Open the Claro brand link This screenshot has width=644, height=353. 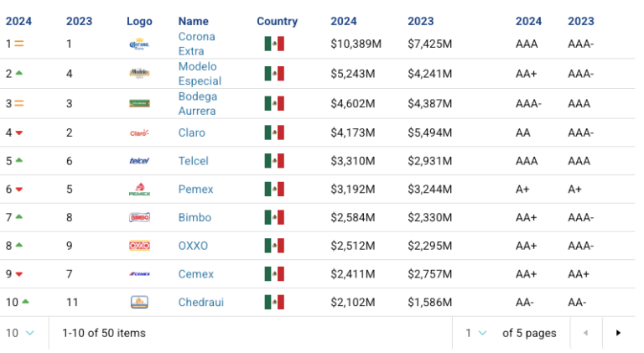tap(191, 132)
